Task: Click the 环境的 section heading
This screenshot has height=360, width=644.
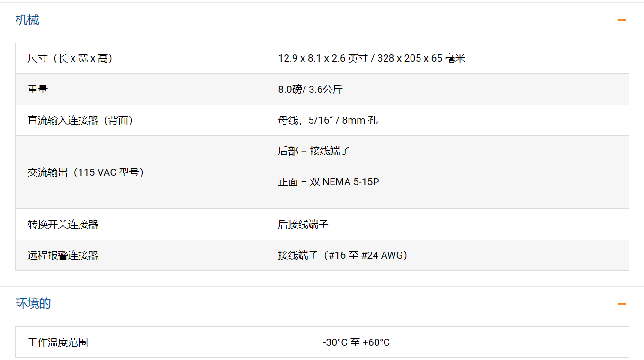Action: pyautogui.click(x=33, y=304)
